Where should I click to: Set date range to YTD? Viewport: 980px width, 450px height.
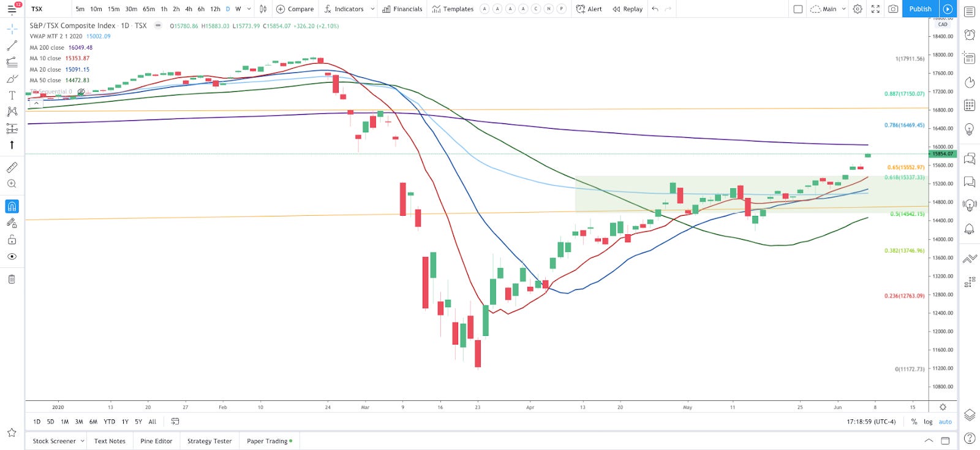tap(109, 422)
